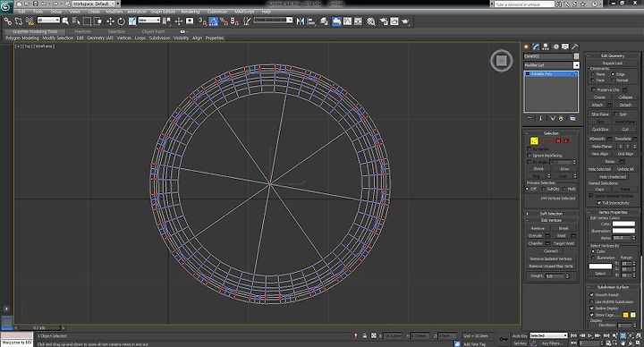Select the Polygon sub-object level icon
644x347 pixels.
coord(558,140)
